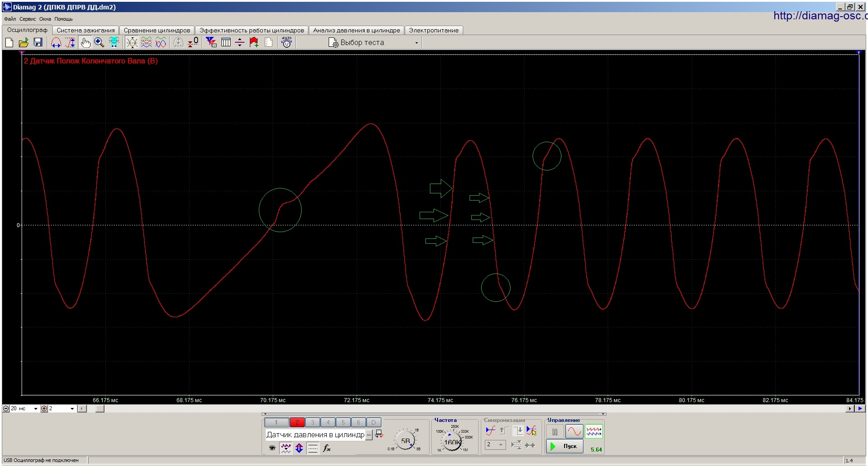868x466 pixels.
Task: Click the stacked waveforms display mode icon
Action: click(x=146, y=42)
